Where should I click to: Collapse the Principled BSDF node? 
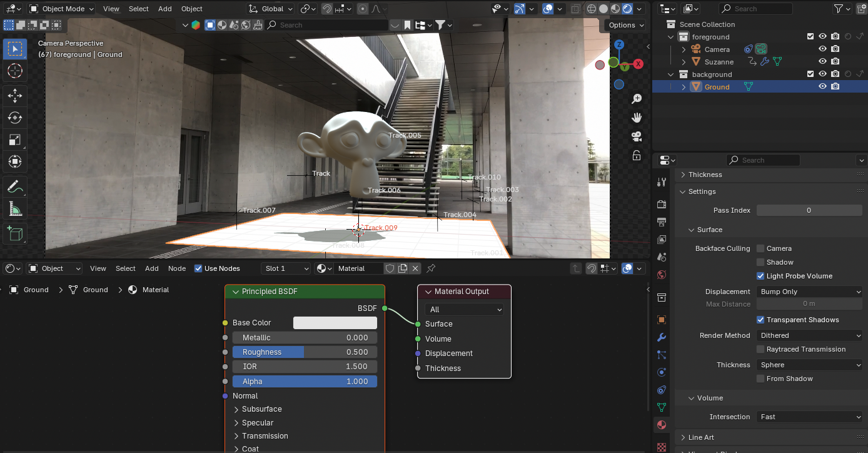tap(236, 292)
